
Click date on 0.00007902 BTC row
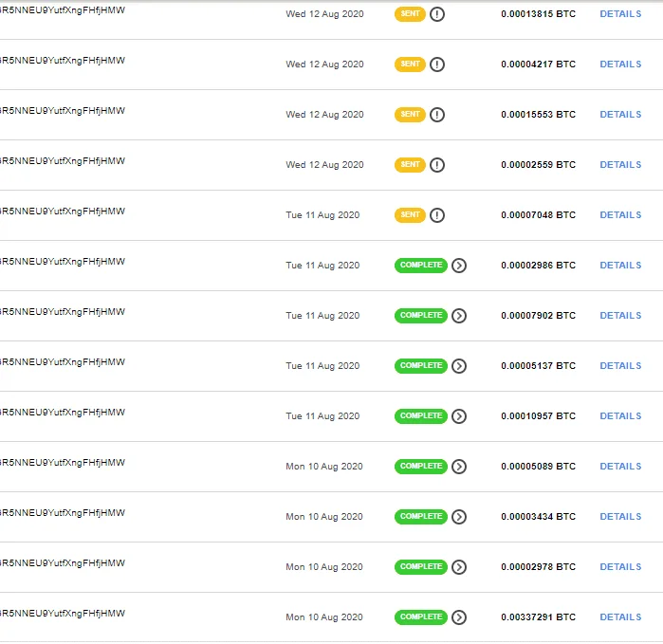coord(322,316)
